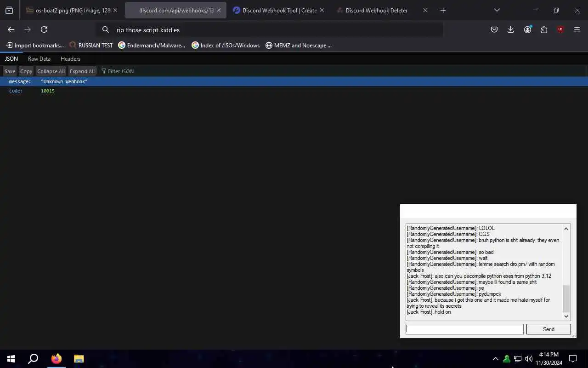The image size is (588, 368).
Task: Click Send in the chat window
Action: [x=548, y=329]
